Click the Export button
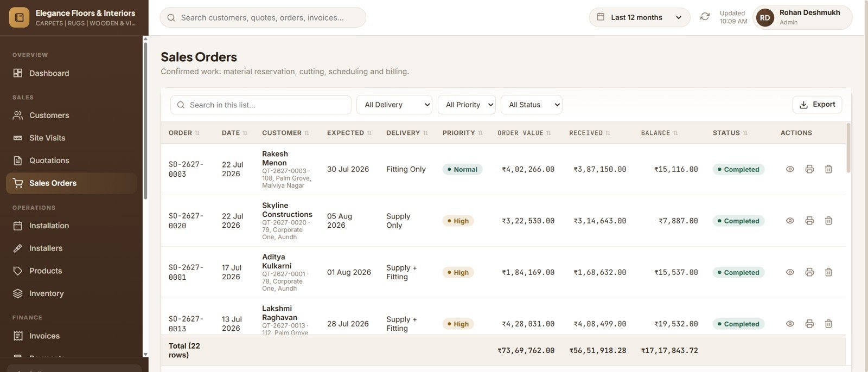 coord(817,105)
